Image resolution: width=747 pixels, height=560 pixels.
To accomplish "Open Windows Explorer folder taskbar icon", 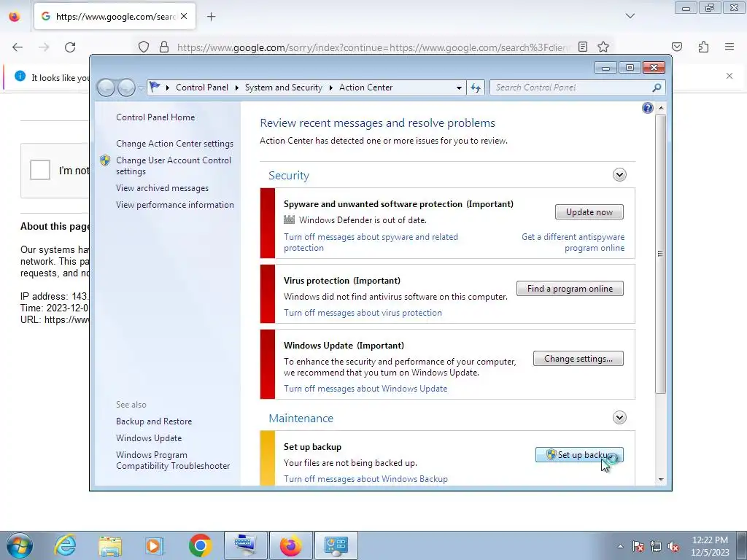I will click(110, 545).
